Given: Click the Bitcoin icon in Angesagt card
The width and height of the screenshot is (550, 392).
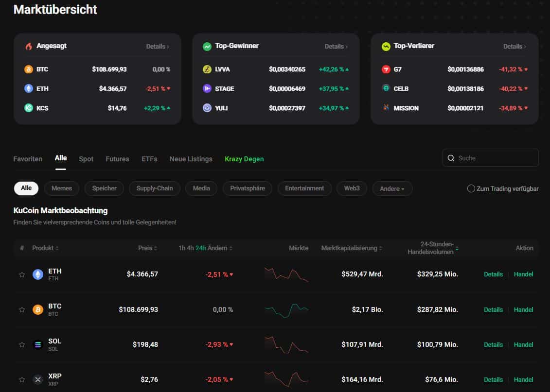Looking at the screenshot, I should 29,69.
